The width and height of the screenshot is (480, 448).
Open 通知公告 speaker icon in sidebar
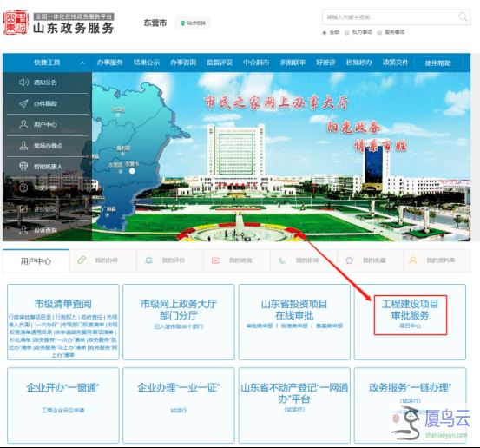click(x=23, y=82)
